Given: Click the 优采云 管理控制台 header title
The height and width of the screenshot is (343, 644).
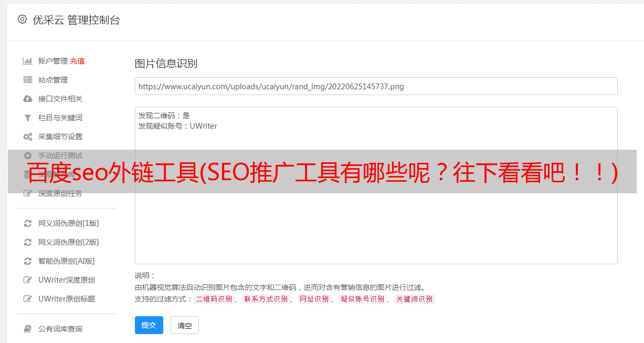Looking at the screenshot, I should pyautogui.click(x=76, y=20).
